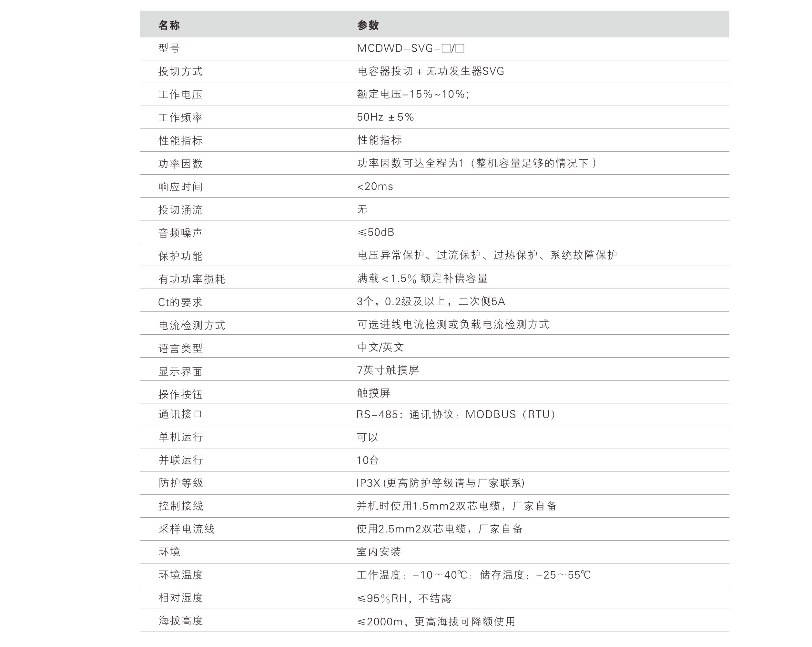Click the 触摸屏 value beside 操作按钮
Image resolution: width=812 pixels, height=647 pixels.
[374, 393]
